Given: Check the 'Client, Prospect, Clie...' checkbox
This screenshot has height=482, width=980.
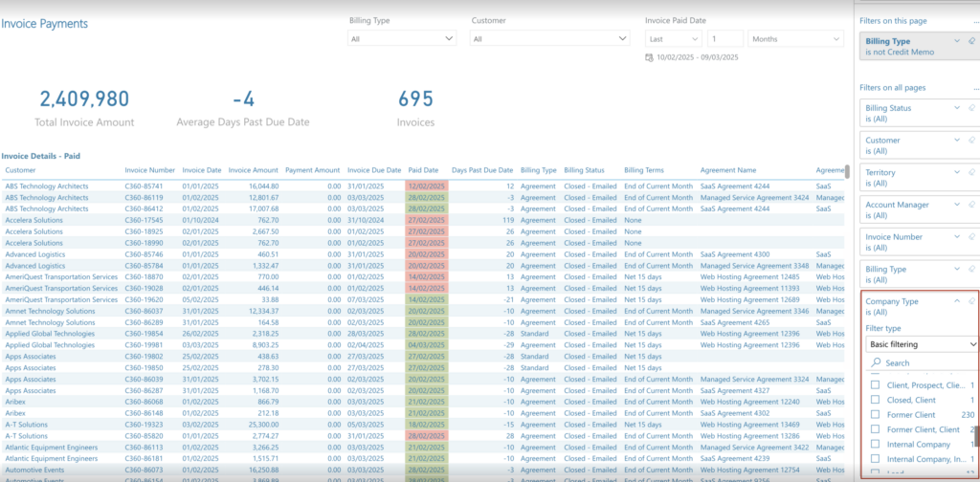Looking at the screenshot, I should click(x=875, y=385).
